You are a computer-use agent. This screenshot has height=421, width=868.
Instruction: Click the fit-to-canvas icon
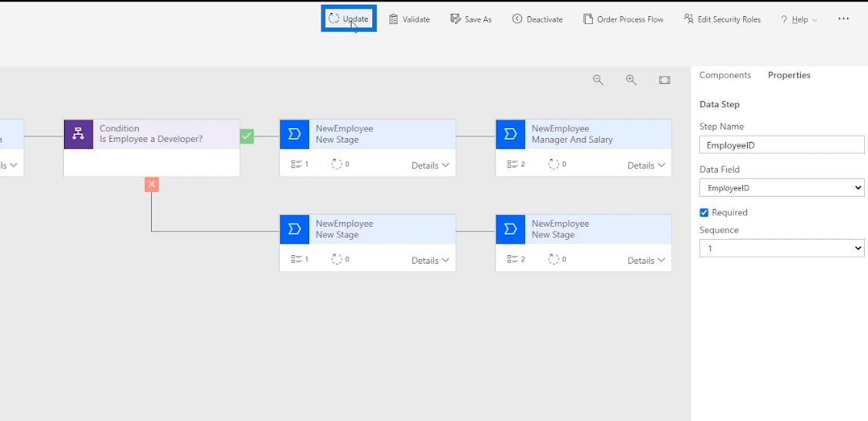[664, 80]
